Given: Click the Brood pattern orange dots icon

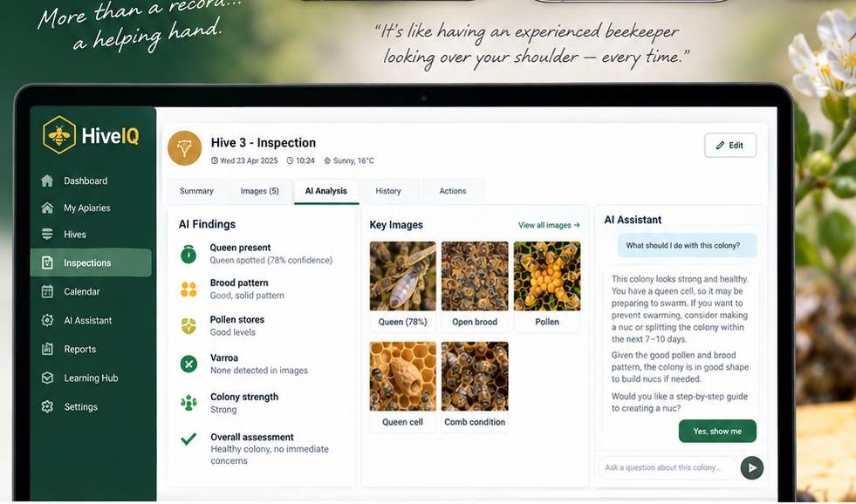Looking at the screenshot, I should pyautogui.click(x=188, y=289).
